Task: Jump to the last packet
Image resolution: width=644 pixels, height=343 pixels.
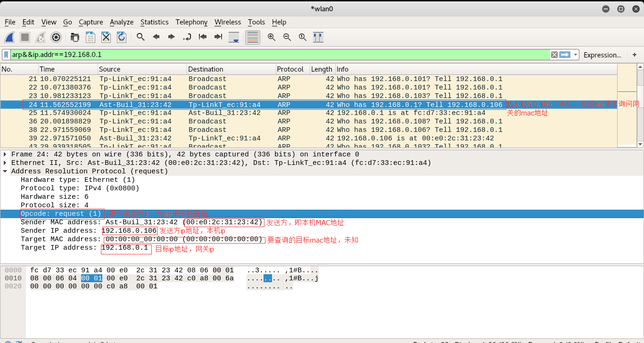Action: [218, 37]
